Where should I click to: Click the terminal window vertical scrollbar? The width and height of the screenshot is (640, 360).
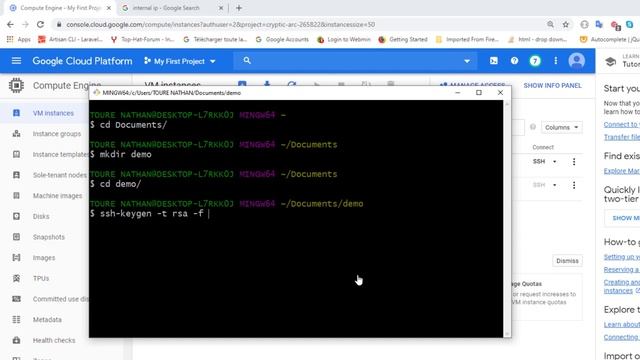click(507, 219)
